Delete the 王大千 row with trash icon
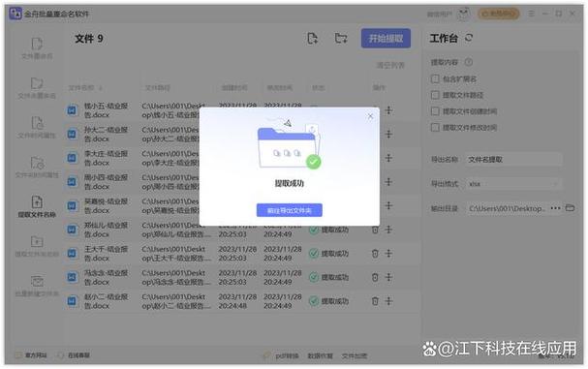This screenshot has height=369, width=588. (375, 254)
